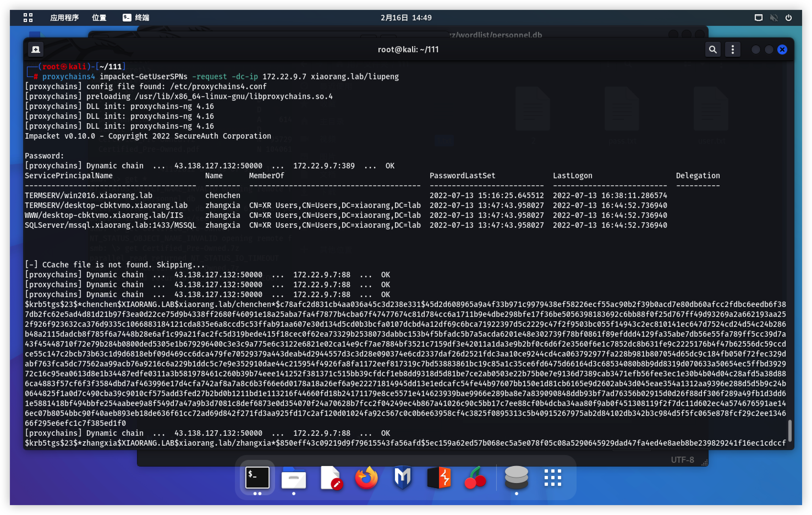
Task: Click the PasswordLastSet column header
Action: coord(462,176)
